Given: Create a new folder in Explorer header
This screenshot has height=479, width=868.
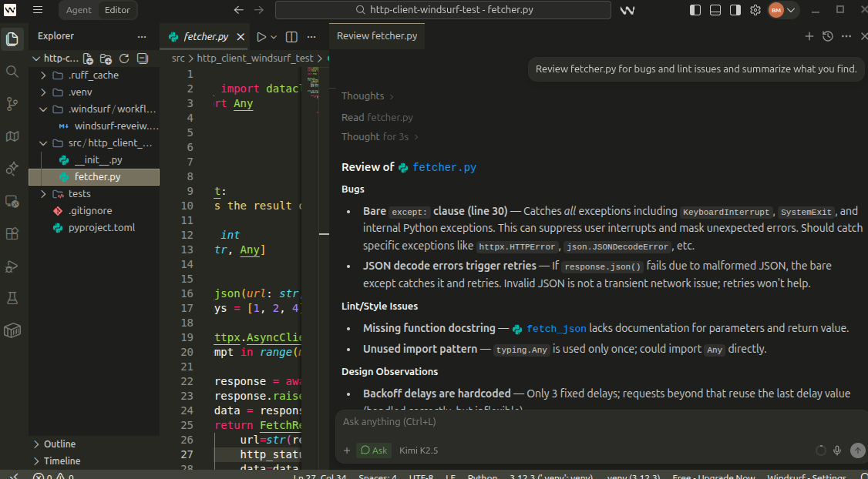Looking at the screenshot, I should (x=106, y=59).
